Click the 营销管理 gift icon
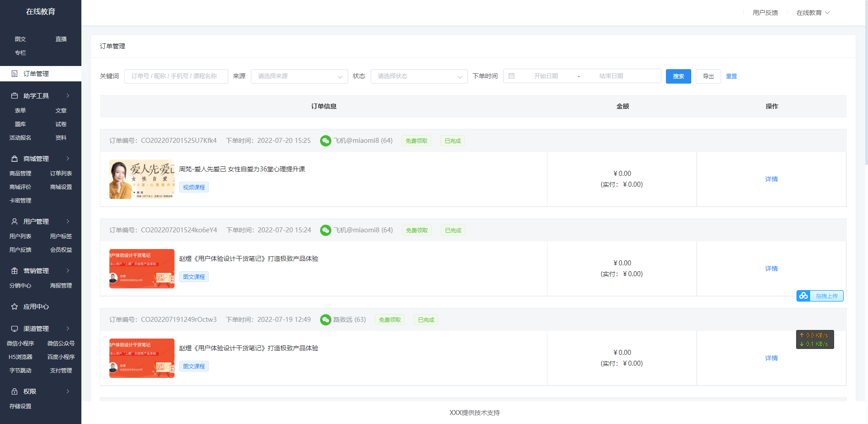868x424 pixels. [x=14, y=271]
